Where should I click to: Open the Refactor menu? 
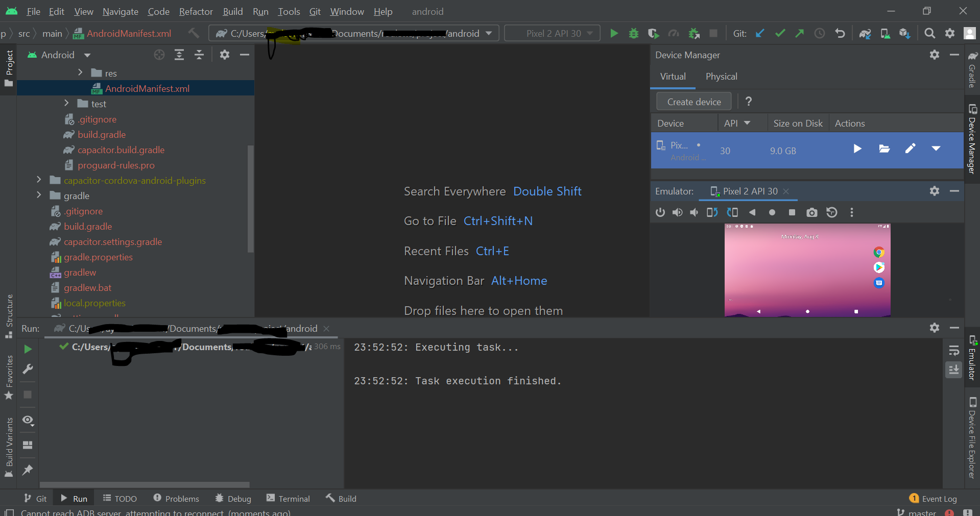(x=196, y=11)
